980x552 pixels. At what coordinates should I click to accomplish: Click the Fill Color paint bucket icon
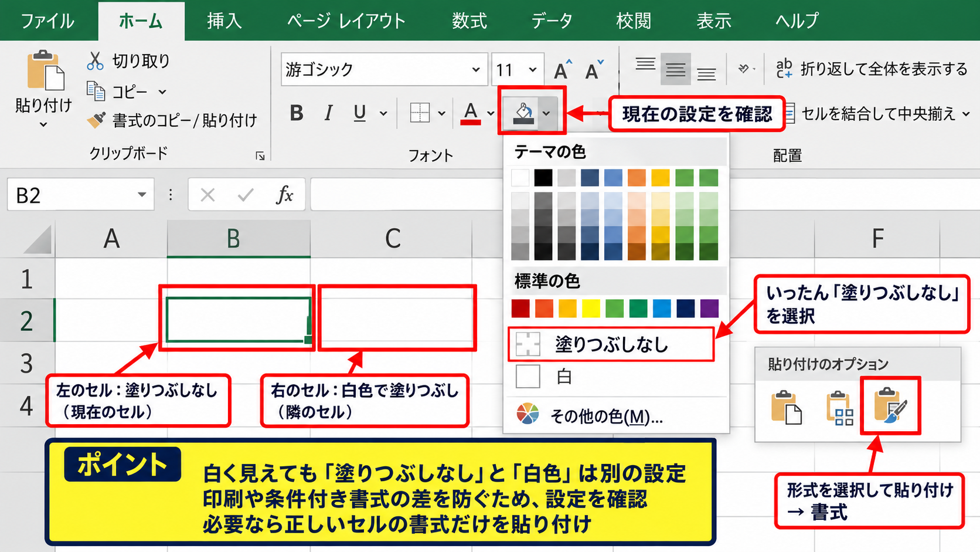(x=523, y=113)
